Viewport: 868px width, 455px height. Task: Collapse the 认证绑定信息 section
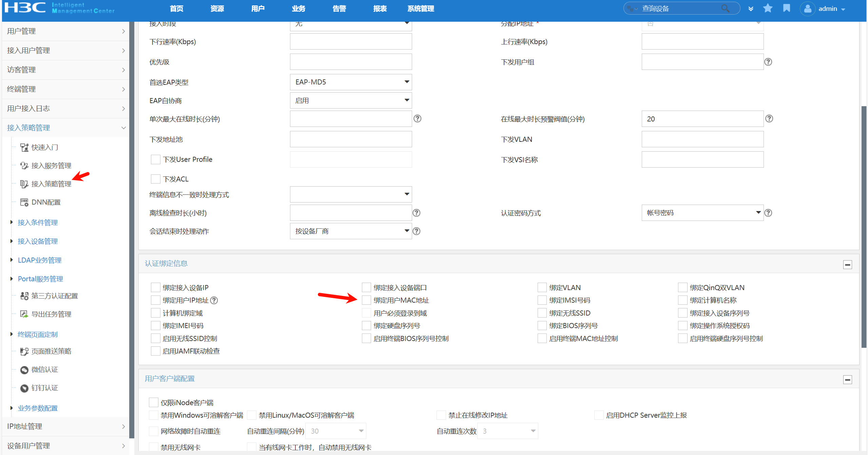[x=847, y=264]
